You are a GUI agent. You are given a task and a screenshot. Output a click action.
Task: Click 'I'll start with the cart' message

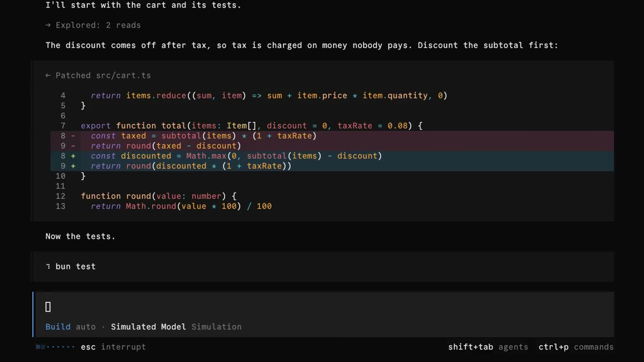click(x=143, y=5)
